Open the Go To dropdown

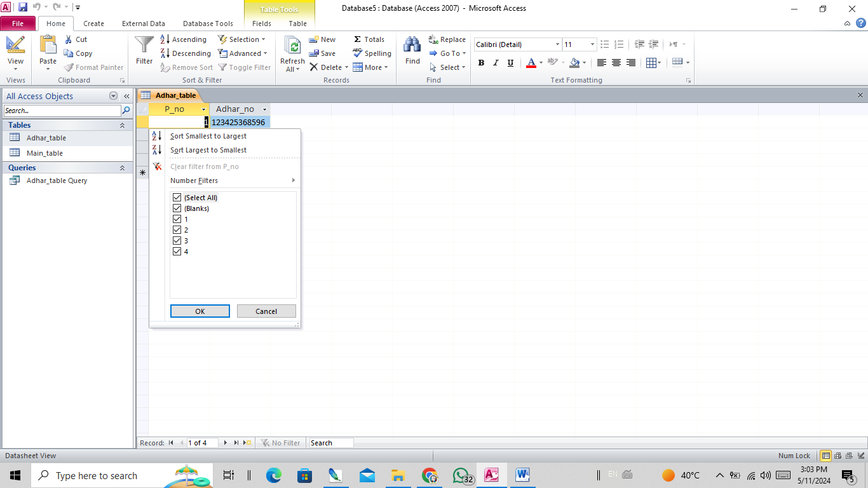(x=448, y=53)
